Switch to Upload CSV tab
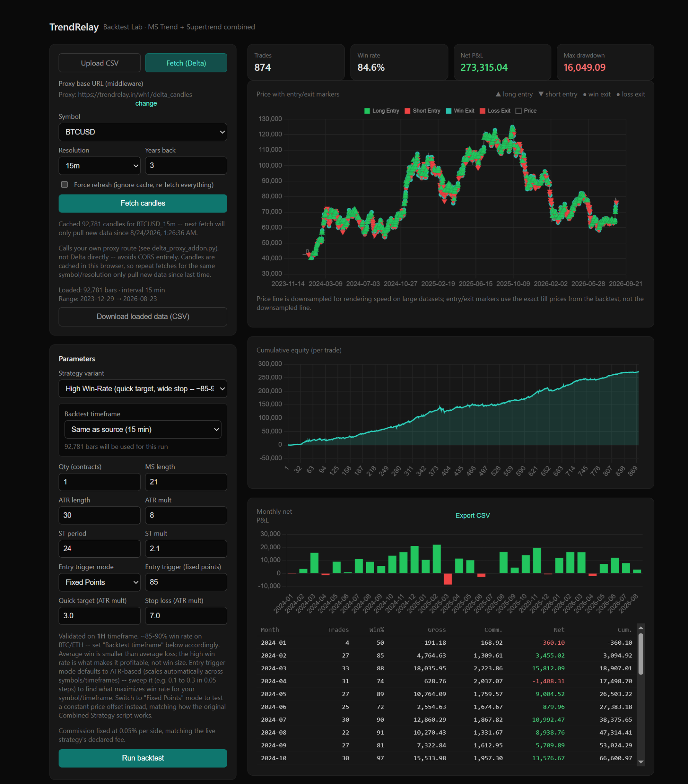The width and height of the screenshot is (688, 784). 100,63
